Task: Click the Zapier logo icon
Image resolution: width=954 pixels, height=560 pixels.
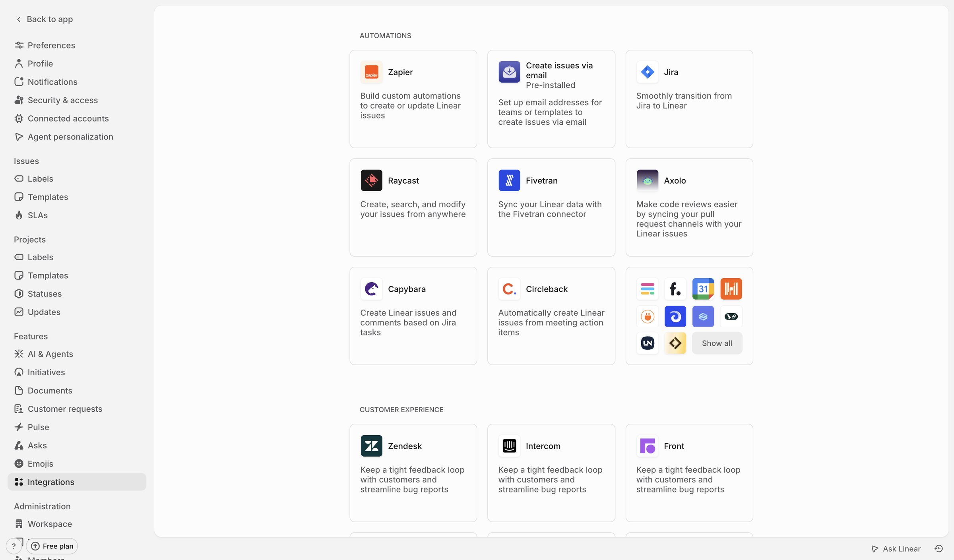Action: coord(371,72)
